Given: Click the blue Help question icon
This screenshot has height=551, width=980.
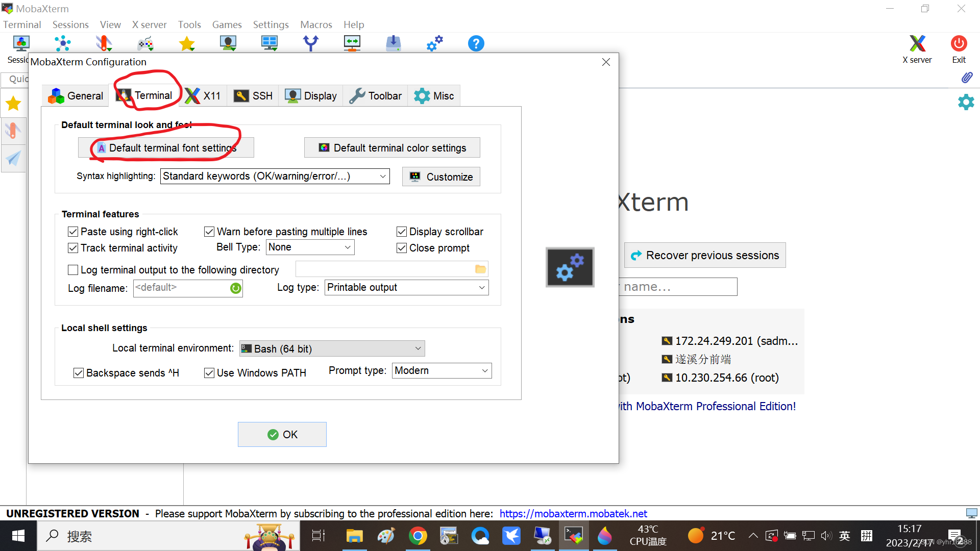Looking at the screenshot, I should [476, 44].
